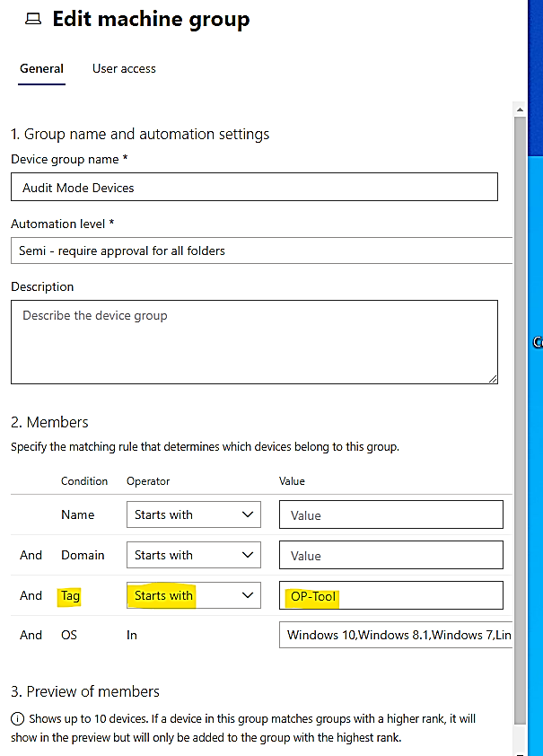Click the Domain condition label

(83, 555)
